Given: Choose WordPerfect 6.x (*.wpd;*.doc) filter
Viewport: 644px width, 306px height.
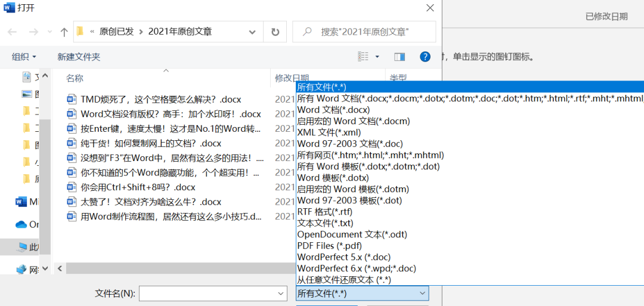Looking at the screenshot, I should click(470, 268).
